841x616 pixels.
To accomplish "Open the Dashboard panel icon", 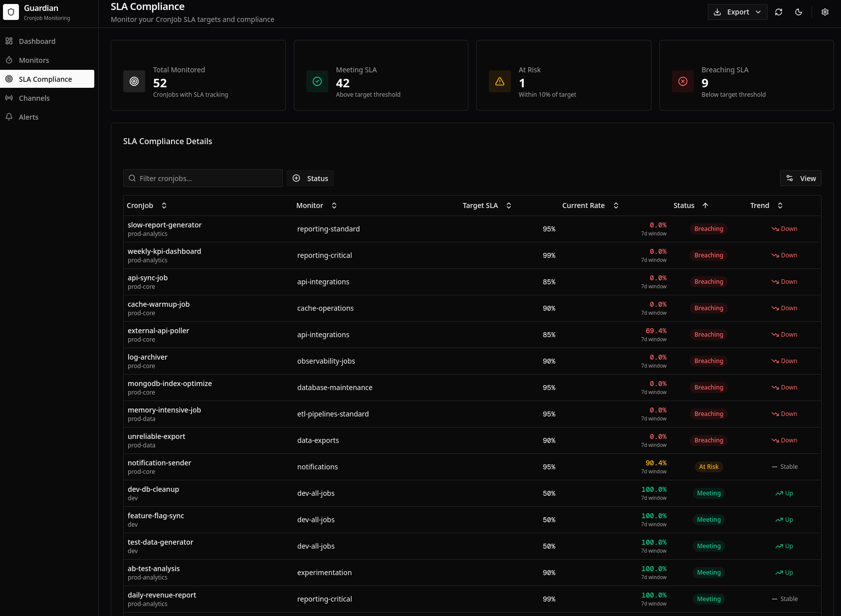I will (x=9, y=41).
